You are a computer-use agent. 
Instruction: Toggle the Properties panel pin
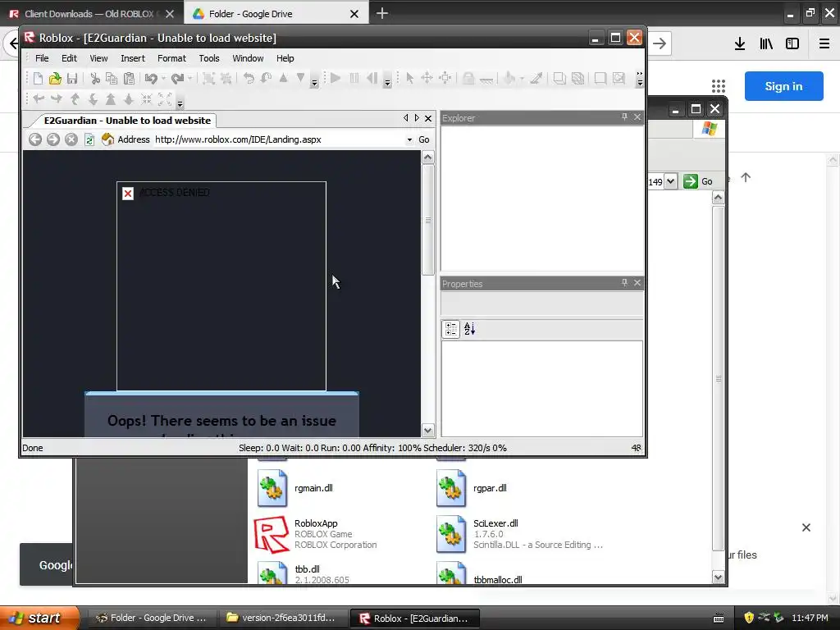(x=624, y=282)
